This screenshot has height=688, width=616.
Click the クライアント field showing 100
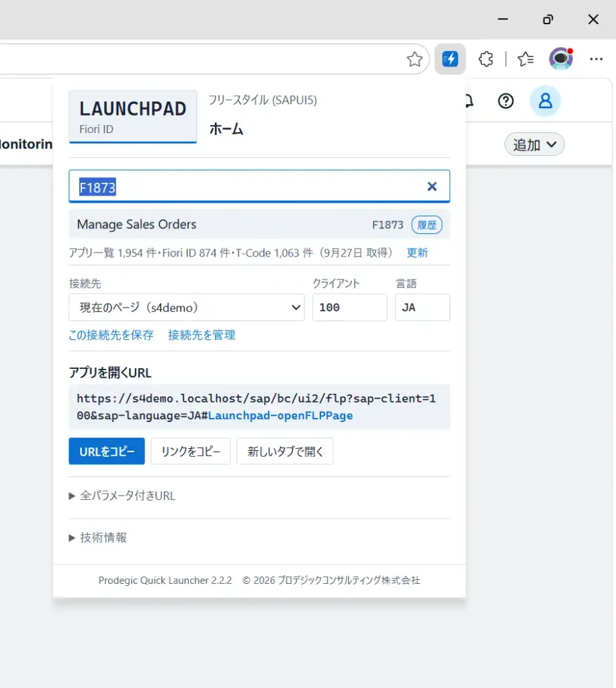pos(350,308)
